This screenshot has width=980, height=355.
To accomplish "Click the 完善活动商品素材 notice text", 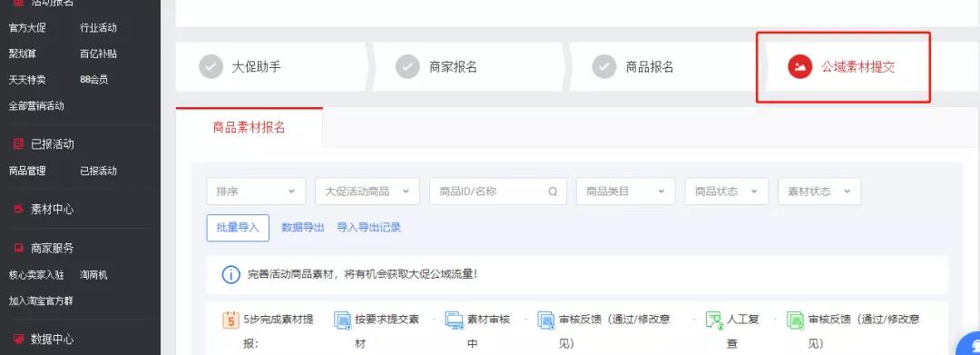I will 362,274.
